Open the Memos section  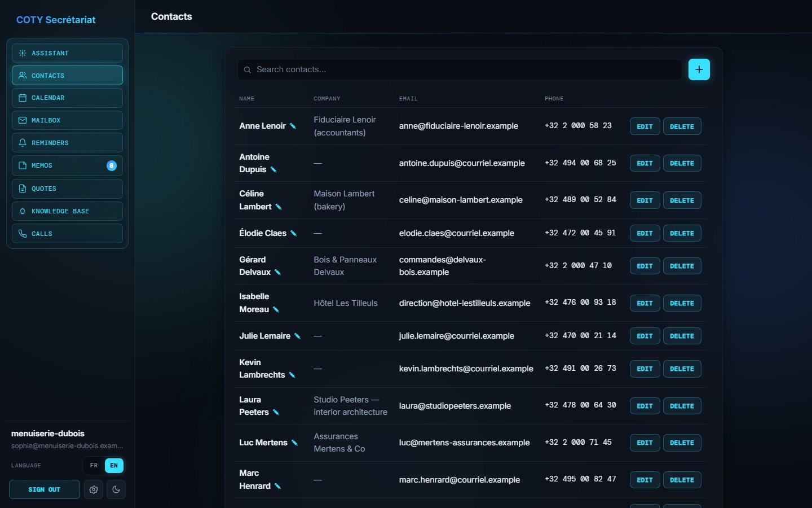pyautogui.click(x=67, y=165)
